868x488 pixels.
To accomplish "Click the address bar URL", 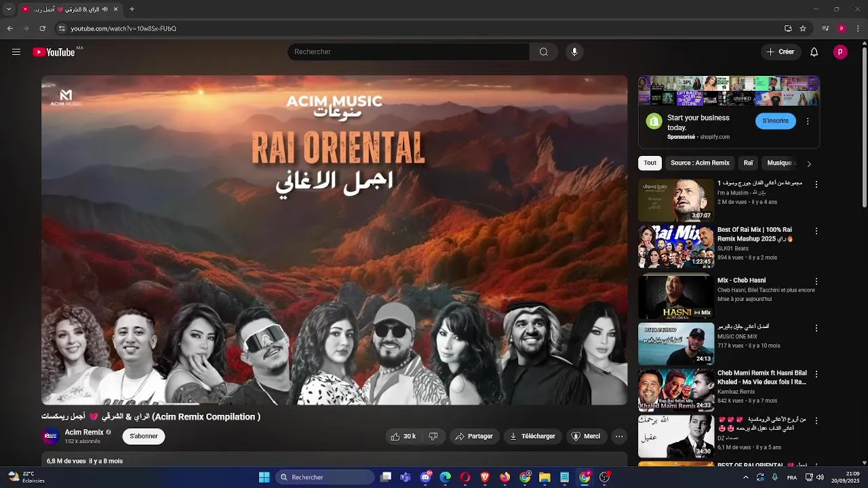I will coord(123,28).
